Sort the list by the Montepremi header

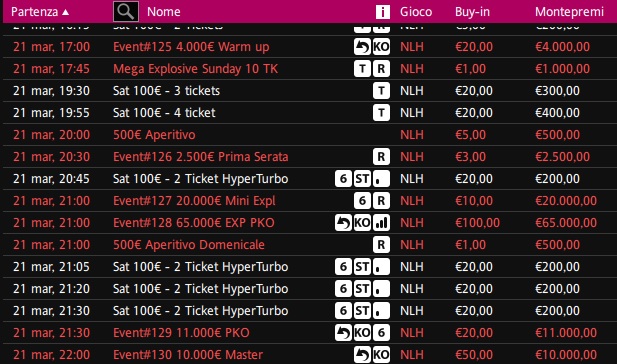(569, 12)
